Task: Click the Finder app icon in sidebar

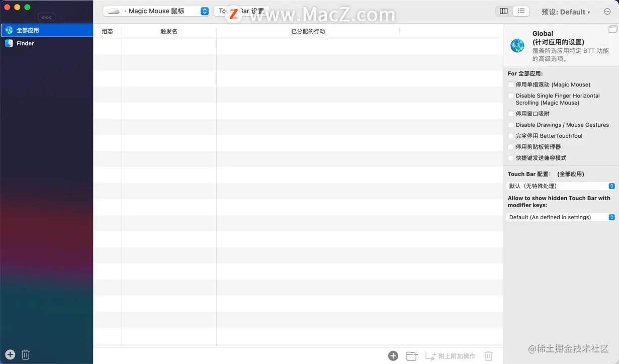Action: pyautogui.click(x=9, y=43)
